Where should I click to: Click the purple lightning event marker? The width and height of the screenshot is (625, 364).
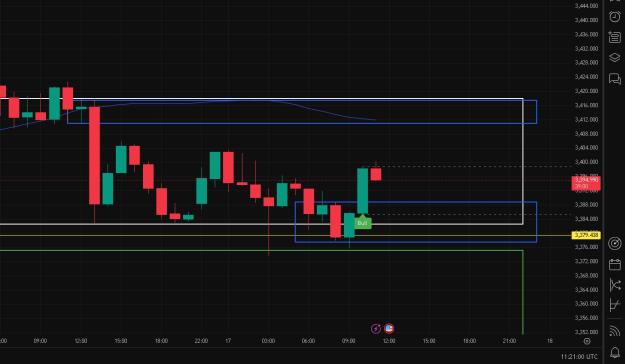tap(376, 329)
